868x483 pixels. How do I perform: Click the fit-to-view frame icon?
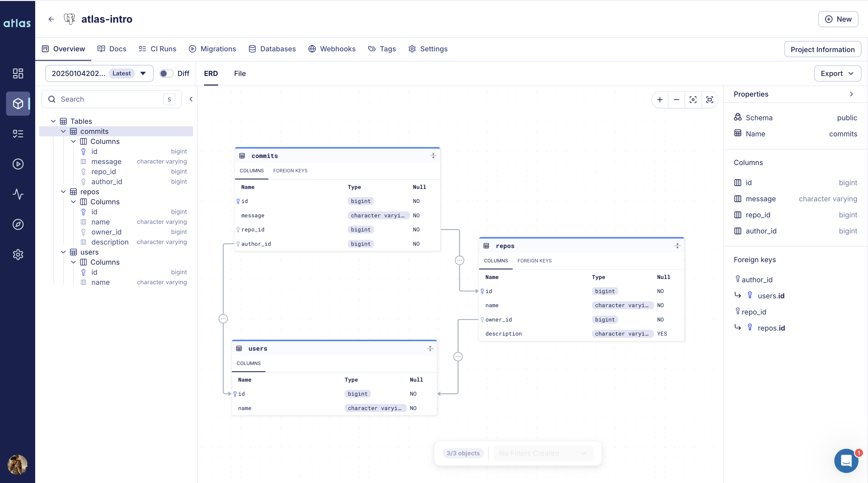pos(709,100)
